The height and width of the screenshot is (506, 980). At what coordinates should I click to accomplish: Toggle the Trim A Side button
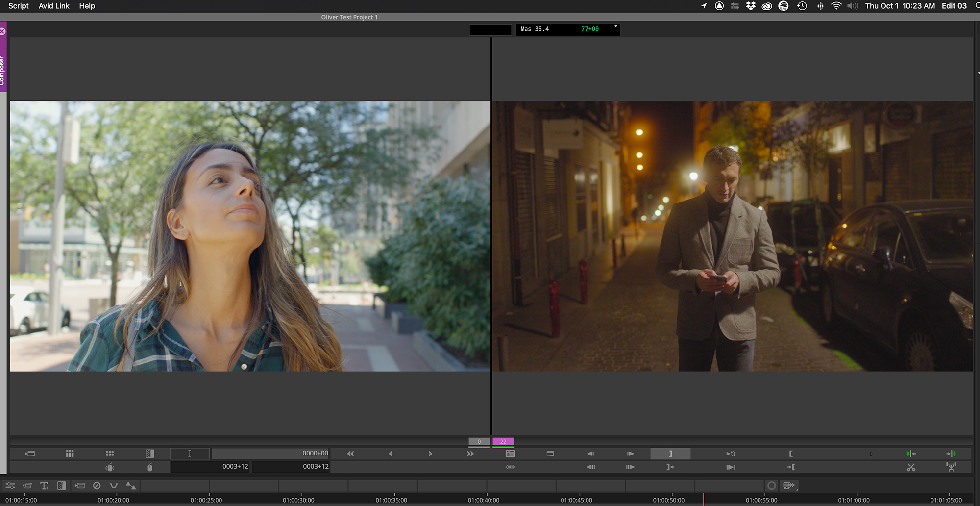click(911, 454)
